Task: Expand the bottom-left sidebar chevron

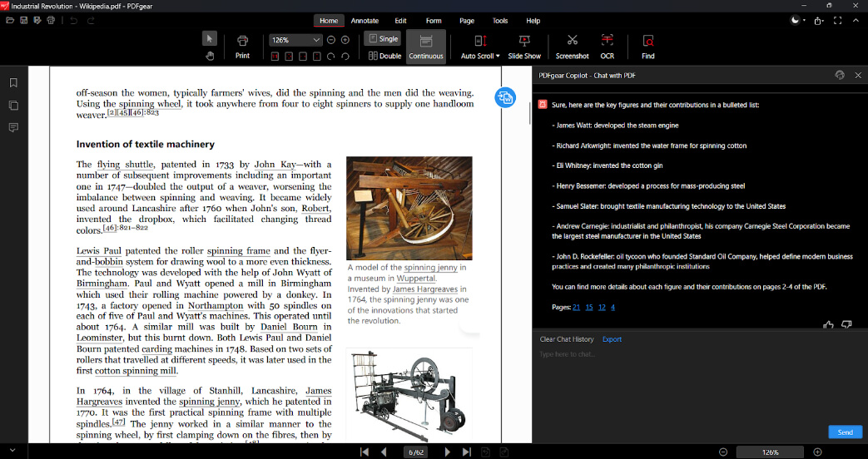Action: pyautogui.click(x=12, y=451)
